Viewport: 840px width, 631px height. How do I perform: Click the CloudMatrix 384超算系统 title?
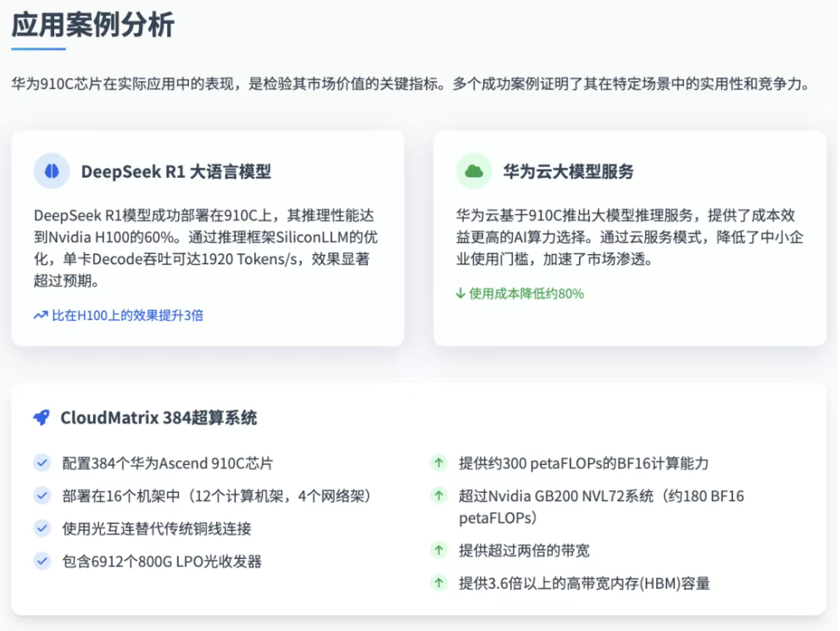pos(159,418)
